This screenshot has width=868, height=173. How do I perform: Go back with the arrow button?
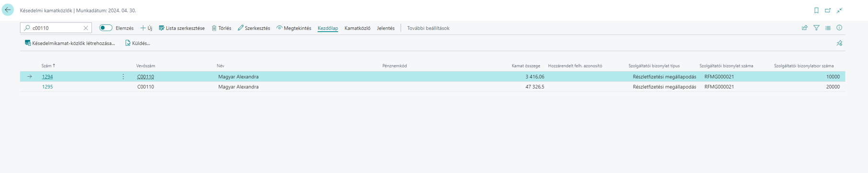click(8, 10)
